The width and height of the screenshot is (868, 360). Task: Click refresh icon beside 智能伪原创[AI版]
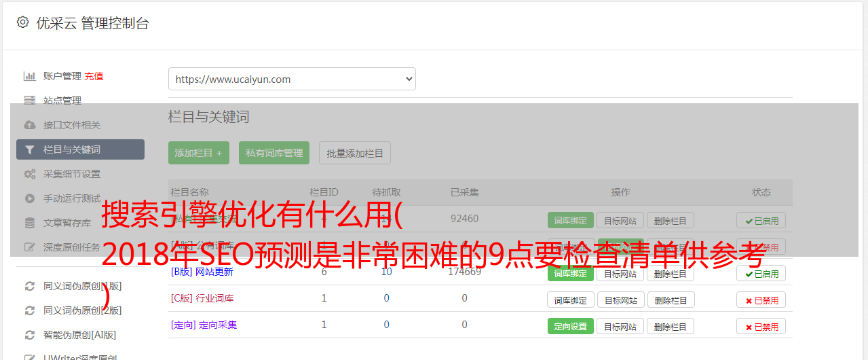pos(29,335)
